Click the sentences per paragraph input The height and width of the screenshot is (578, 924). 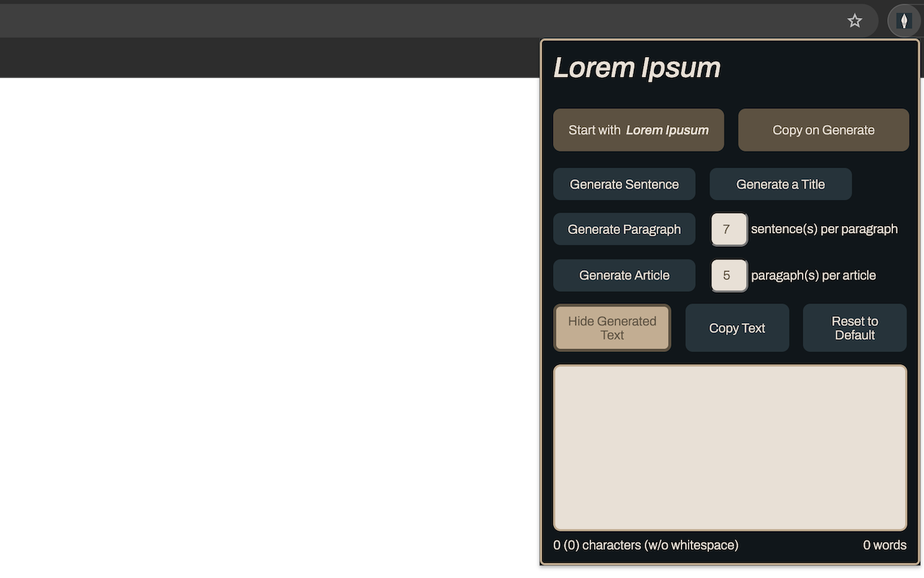pyautogui.click(x=728, y=229)
